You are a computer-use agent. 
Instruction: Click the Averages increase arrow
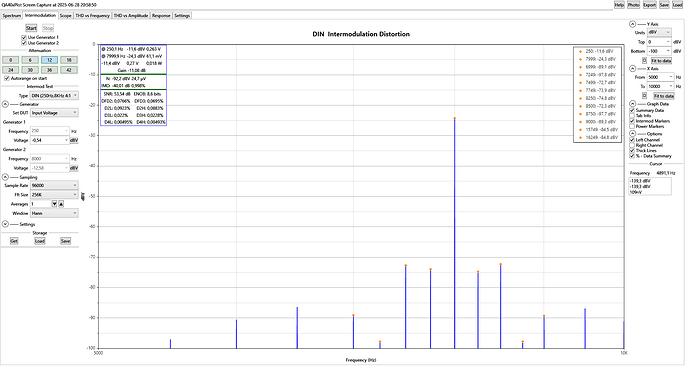(61, 204)
